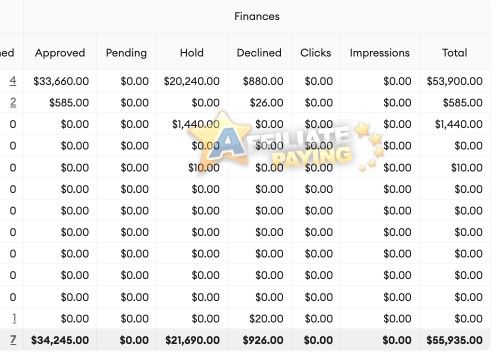
Task: Select the $33,660.00 approved amount cell
Action: click(x=61, y=81)
